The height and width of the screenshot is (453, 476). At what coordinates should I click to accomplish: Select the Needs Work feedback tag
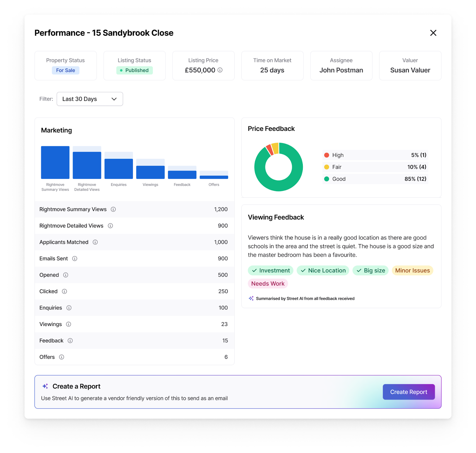268,283
